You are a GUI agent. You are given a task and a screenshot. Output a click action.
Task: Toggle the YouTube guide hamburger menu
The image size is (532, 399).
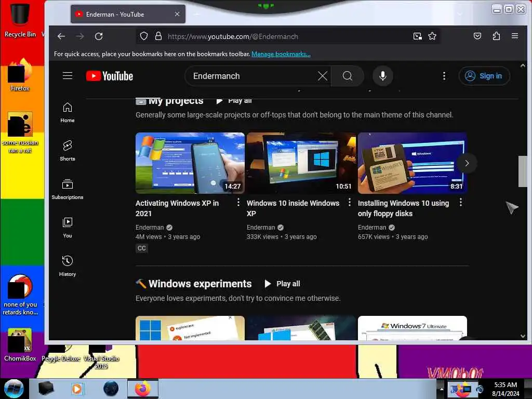click(68, 76)
